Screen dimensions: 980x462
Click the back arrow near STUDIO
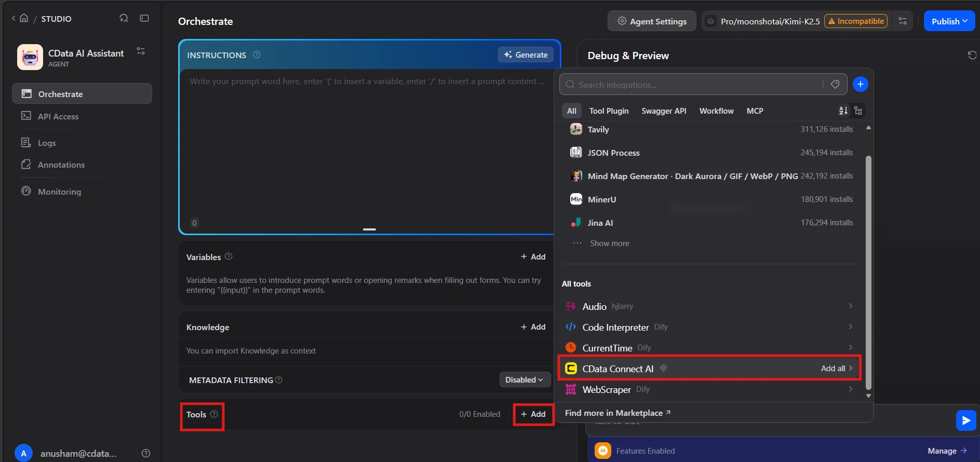[x=14, y=18]
